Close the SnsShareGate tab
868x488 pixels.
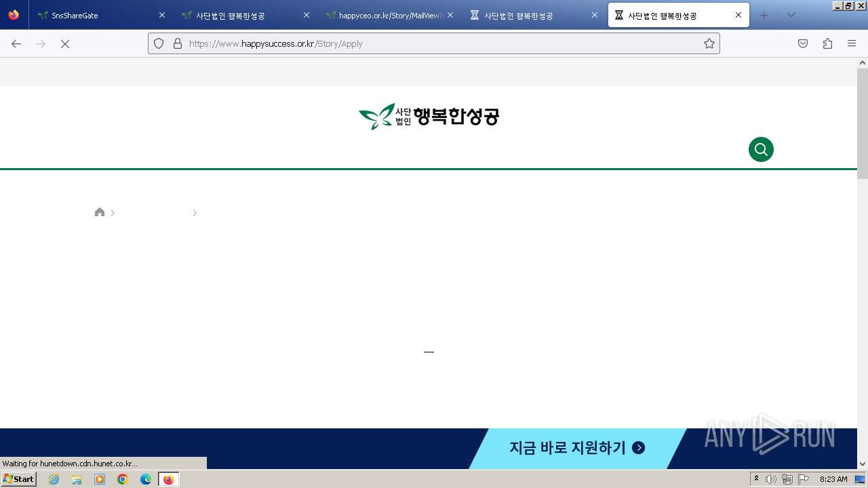(x=161, y=15)
